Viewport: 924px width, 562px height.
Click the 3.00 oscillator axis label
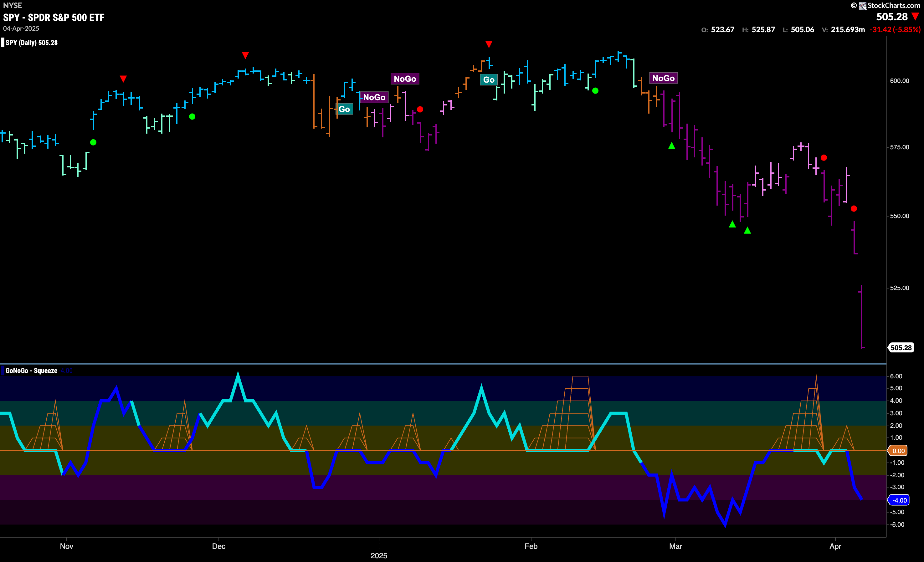point(896,413)
